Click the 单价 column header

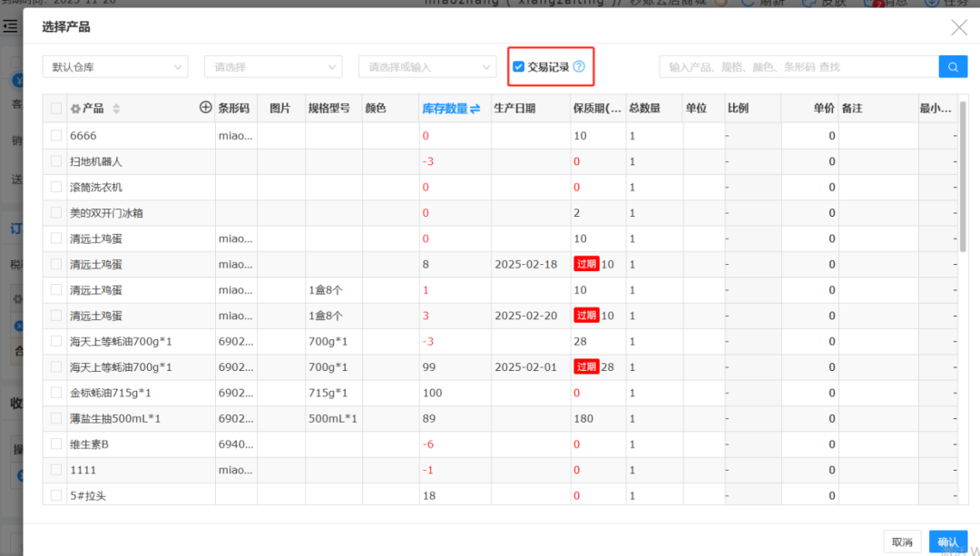(824, 108)
